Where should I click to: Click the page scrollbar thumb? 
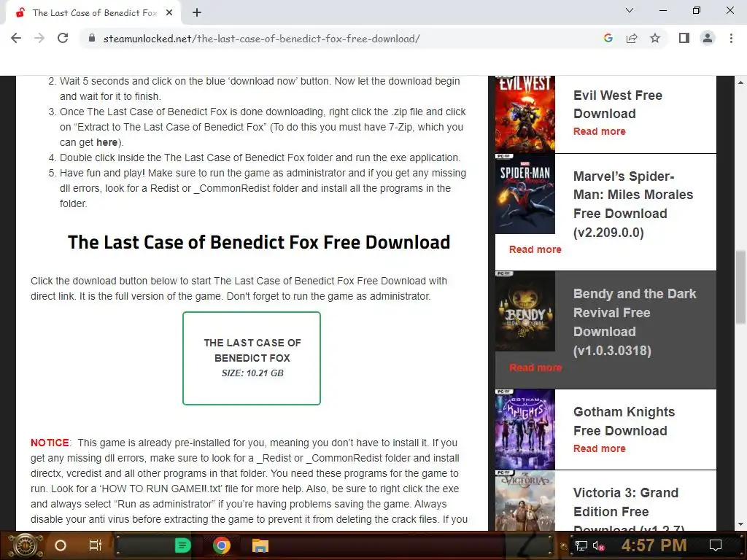click(x=740, y=287)
